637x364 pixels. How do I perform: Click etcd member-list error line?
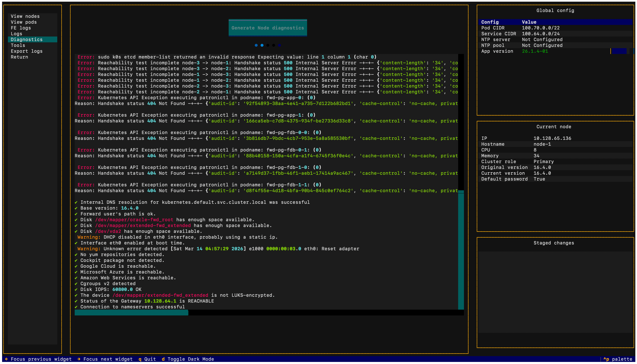(x=227, y=57)
